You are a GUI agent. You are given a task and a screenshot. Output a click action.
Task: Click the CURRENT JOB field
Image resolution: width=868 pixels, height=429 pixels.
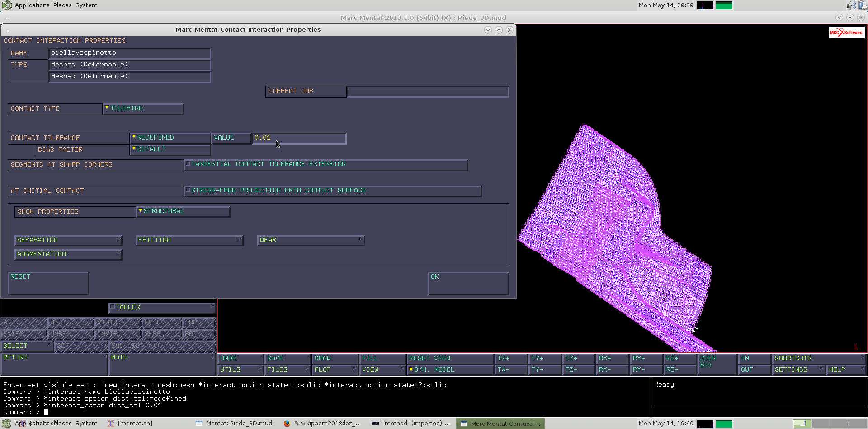coord(428,91)
